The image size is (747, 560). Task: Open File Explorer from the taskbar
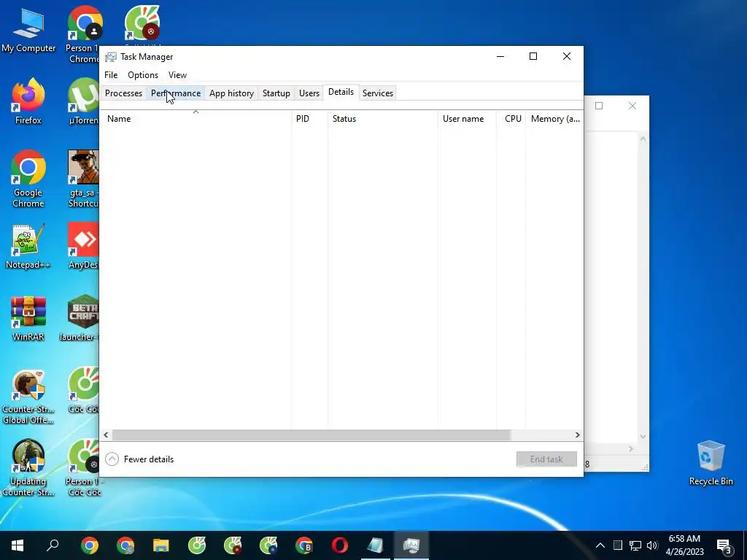(161, 545)
